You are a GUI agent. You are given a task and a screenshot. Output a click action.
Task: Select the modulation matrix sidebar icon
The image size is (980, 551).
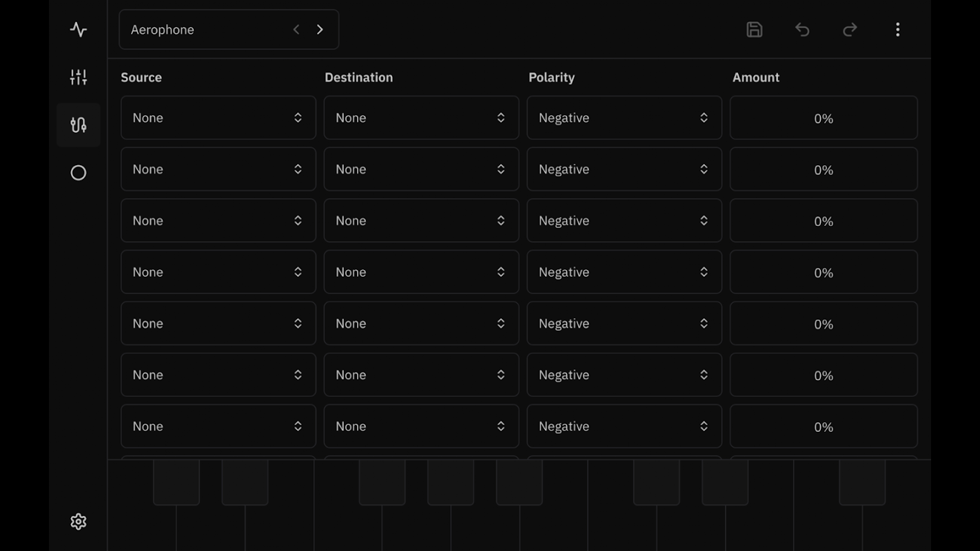(79, 125)
